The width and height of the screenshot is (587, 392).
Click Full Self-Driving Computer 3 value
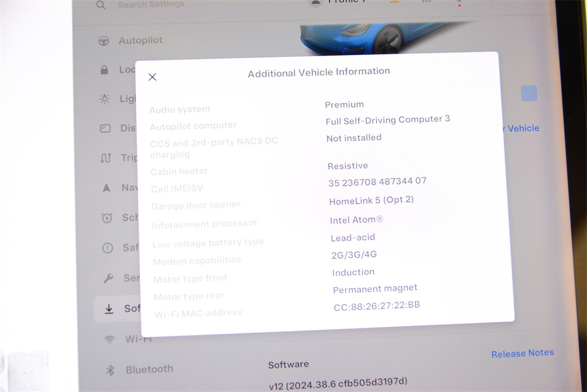coord(388,120)
